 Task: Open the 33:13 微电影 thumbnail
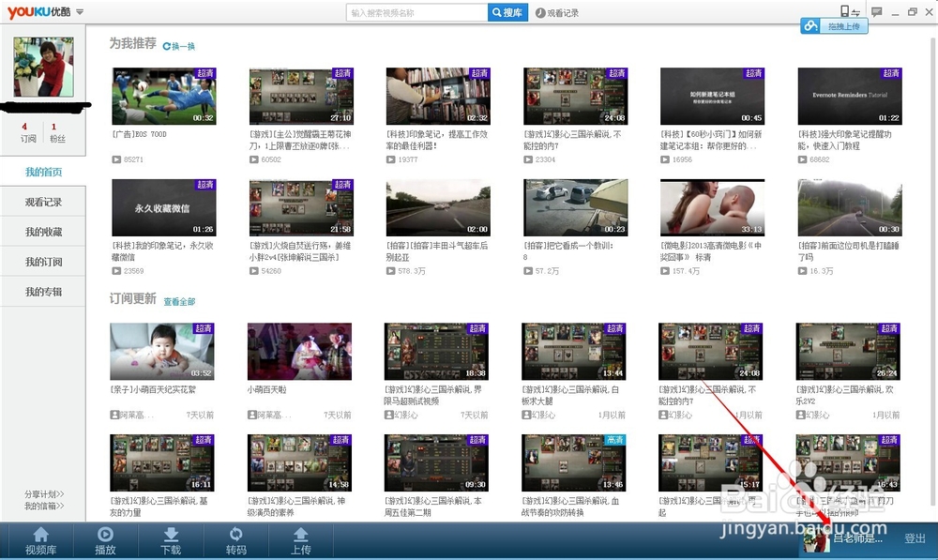(712, 207)
